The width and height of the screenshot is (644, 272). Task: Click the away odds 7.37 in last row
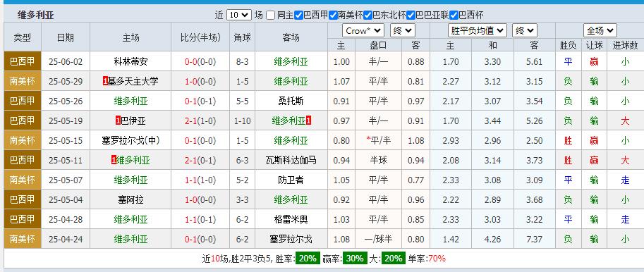pyautogui.click(x=535, y=239)
